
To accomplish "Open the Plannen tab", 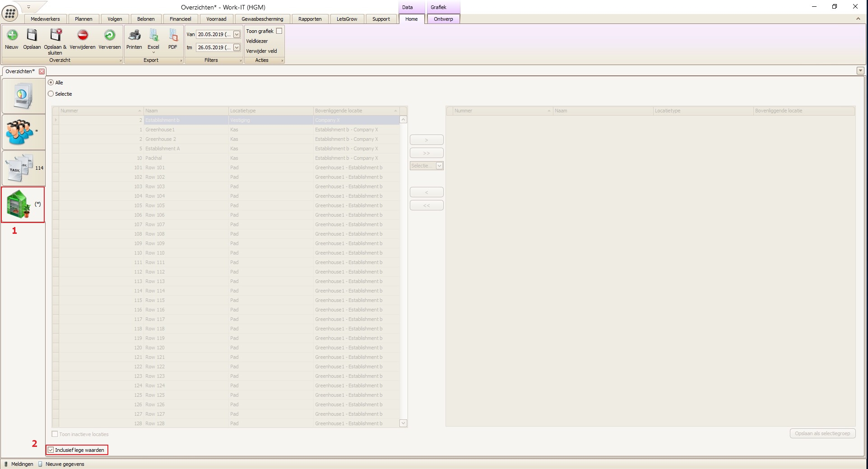I will coord(84,19).
